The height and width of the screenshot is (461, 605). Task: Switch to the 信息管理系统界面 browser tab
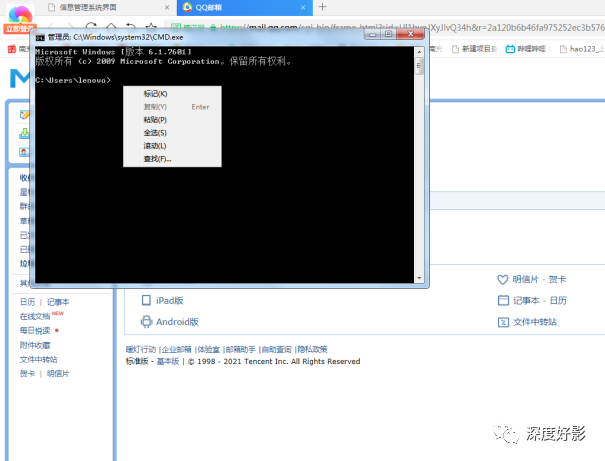[88, 7]
